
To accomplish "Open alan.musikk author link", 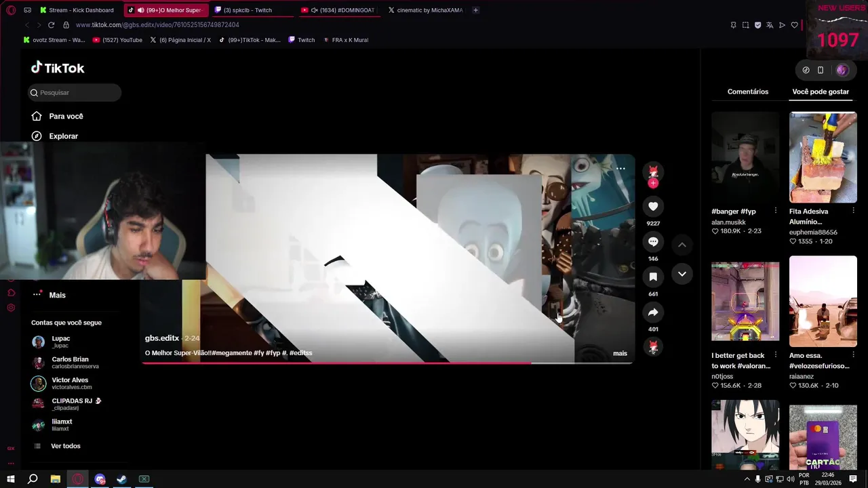I will coord(728,222).
